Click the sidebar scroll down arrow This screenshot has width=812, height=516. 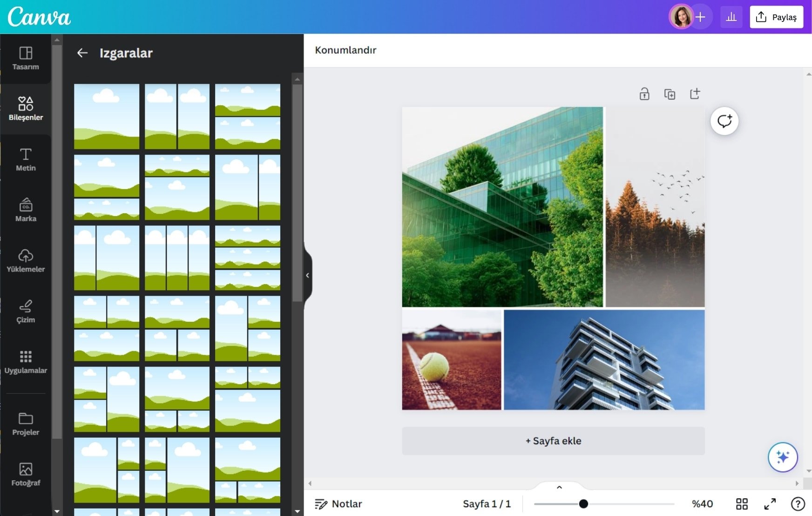pos(57,511)
